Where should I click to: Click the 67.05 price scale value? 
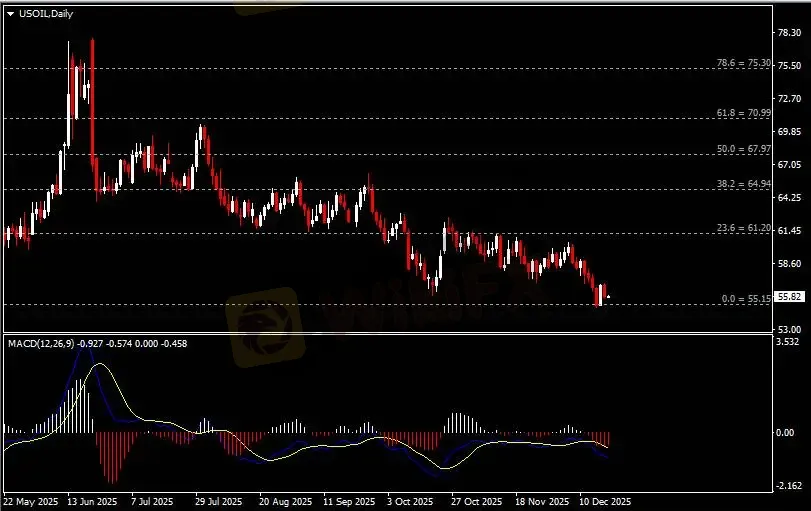point(789,164)
